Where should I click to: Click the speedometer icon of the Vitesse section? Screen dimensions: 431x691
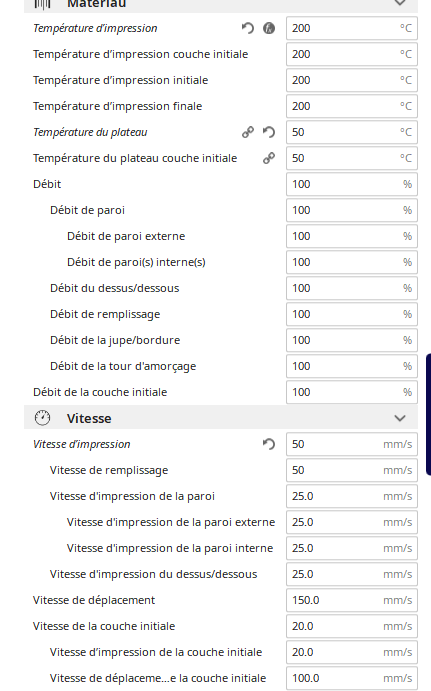tap(42, 418)
